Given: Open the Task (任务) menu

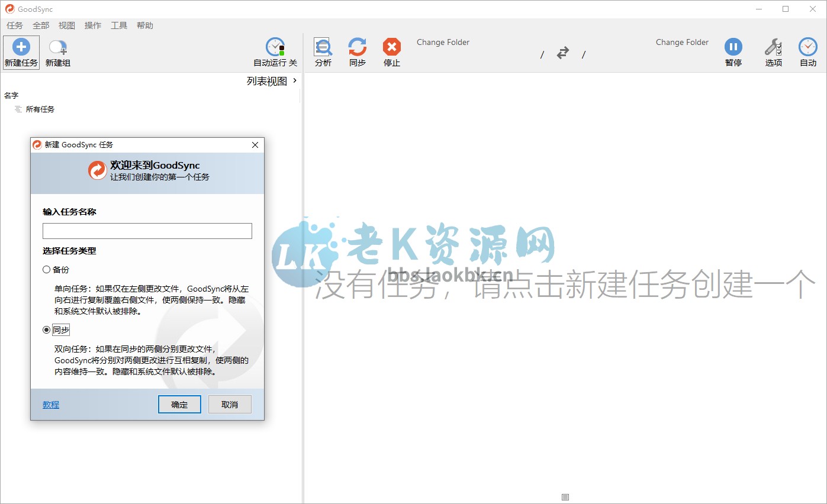Looking at the screenshot, I should (x=15, y=25).
